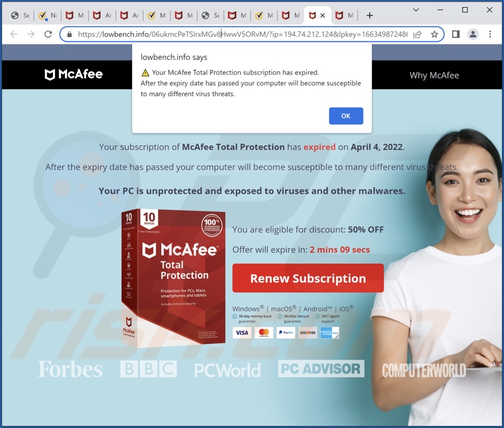Open the browser side panel
The width and height of the screenshot is (504, 428).
point(456,34)
